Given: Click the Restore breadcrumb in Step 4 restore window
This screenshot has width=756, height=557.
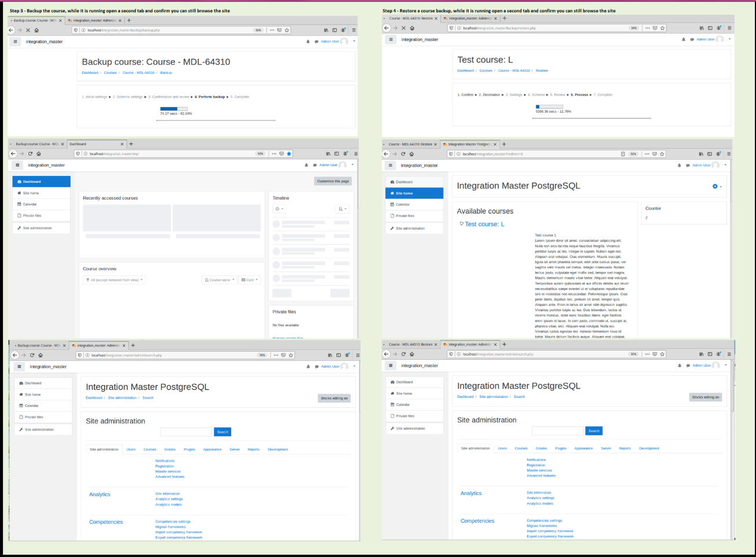Looking at the screenshot, I should pyautogui.click(x=542, y=71).
